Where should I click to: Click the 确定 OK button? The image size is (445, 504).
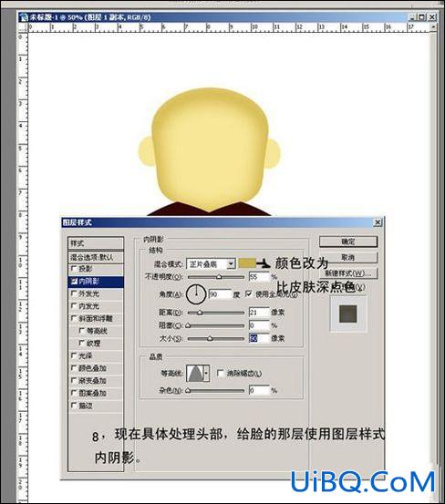[x=348, y=242]
